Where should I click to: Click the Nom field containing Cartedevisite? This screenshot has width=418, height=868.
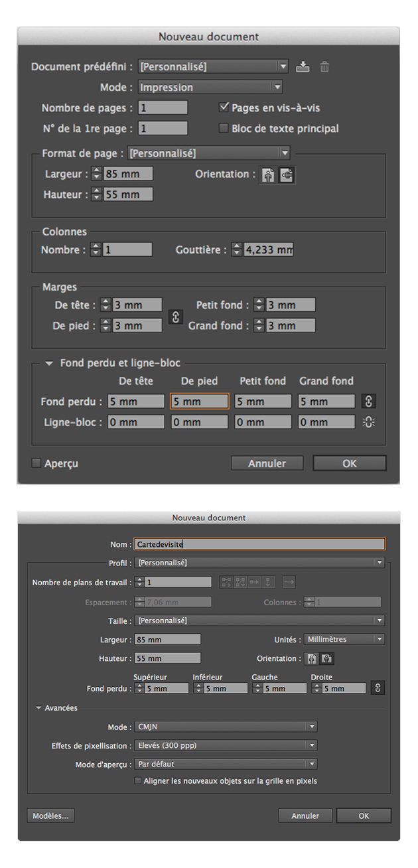pos(259,543)
